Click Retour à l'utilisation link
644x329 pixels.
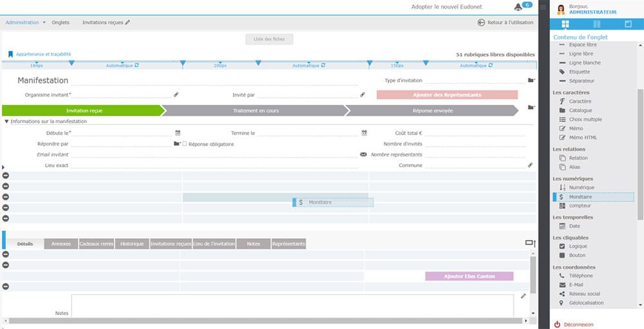pos(506,23)
